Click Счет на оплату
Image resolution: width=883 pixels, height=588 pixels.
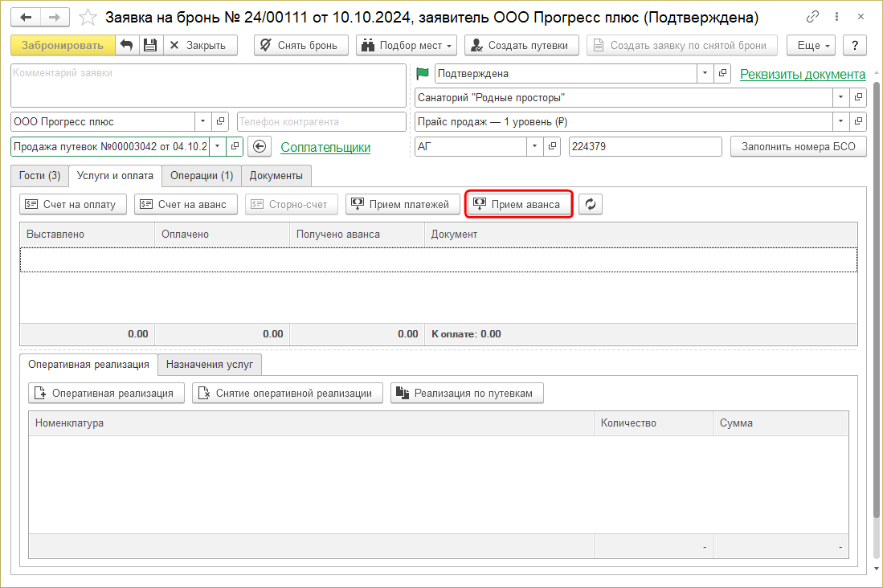72,204
